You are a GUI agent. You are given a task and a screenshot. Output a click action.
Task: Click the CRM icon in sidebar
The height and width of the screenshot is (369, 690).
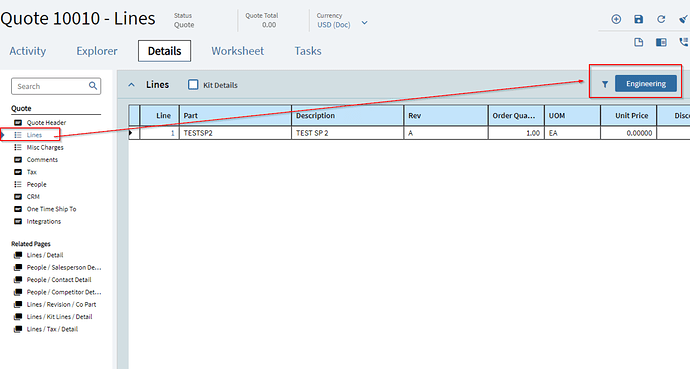click(x=18, y=196)
